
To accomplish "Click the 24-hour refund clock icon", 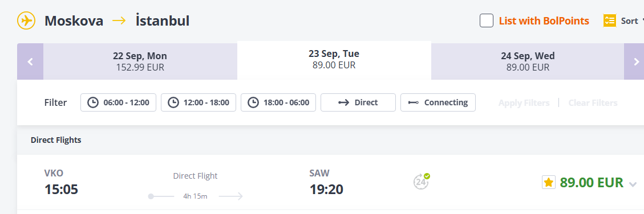I will tap(422, 182).
